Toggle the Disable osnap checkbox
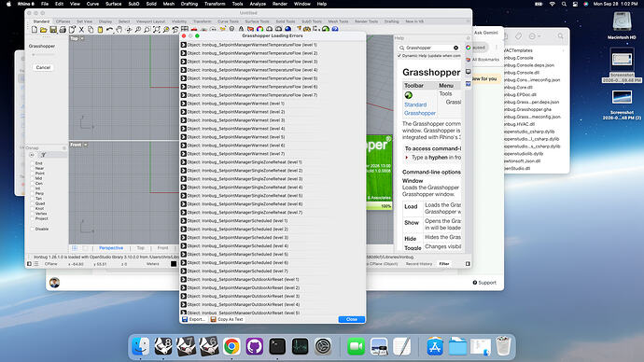Screen dimensions: 644x362 [33, 229]
